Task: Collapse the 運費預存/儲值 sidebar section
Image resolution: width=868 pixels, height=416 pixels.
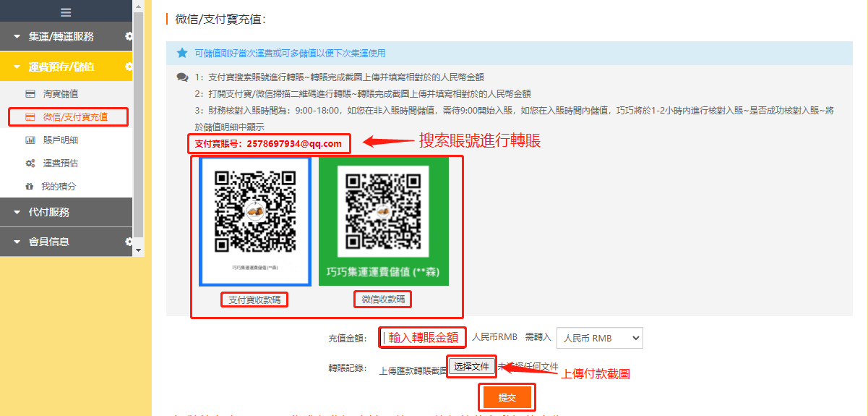Action: coord(66,67)
